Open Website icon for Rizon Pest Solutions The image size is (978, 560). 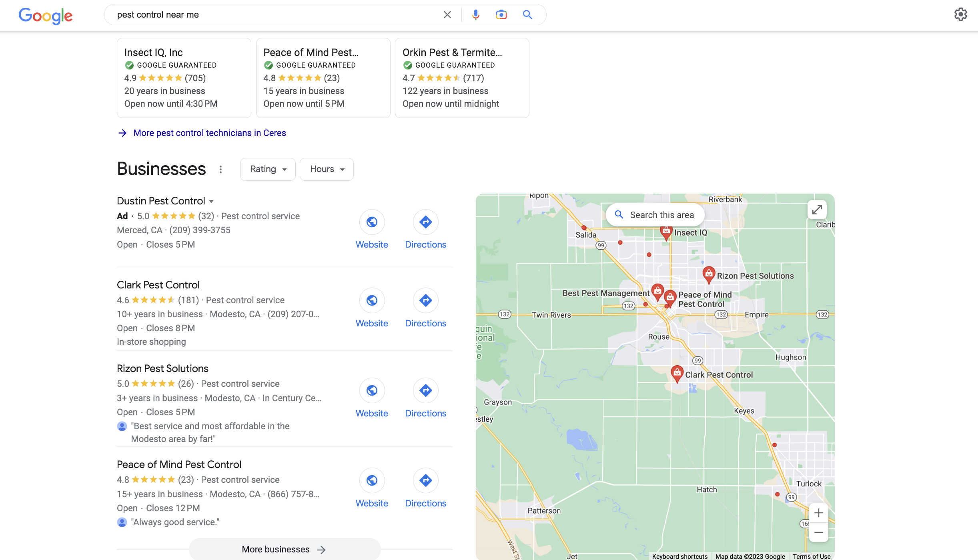(372, 390)
